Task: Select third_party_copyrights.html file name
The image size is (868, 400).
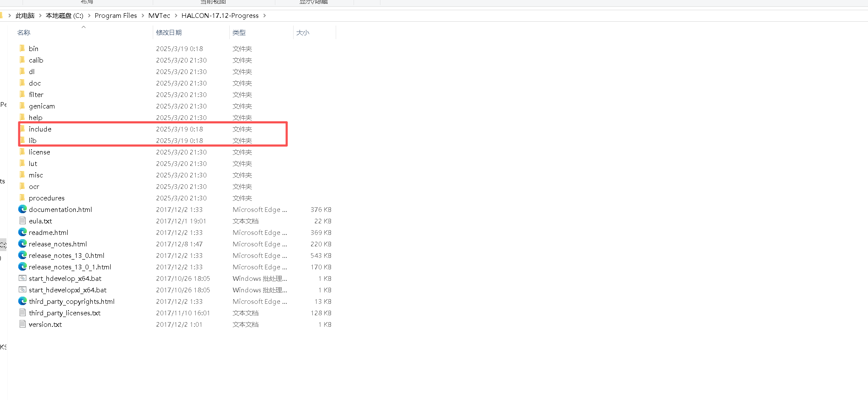Action: click(x=71, y=301)
